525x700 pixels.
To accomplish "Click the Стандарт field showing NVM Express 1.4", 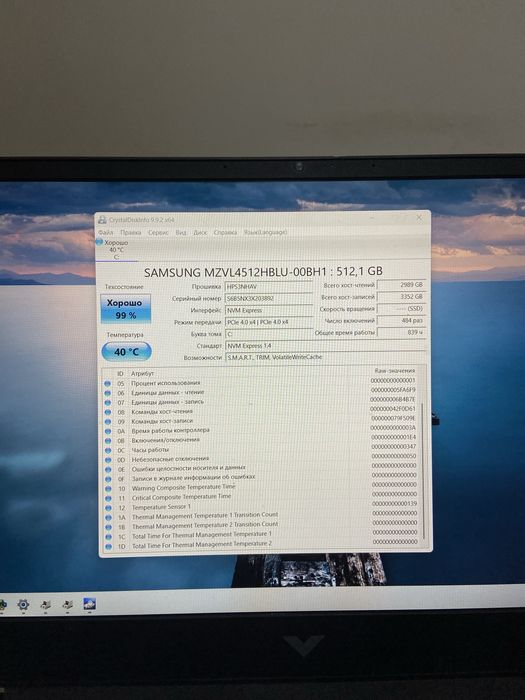I will (325, 346).
